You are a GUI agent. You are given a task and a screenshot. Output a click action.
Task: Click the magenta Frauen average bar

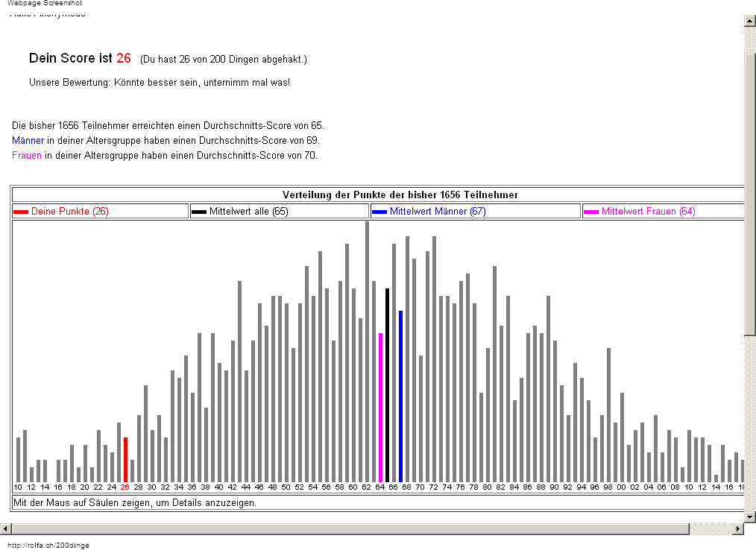coord(380,408)
